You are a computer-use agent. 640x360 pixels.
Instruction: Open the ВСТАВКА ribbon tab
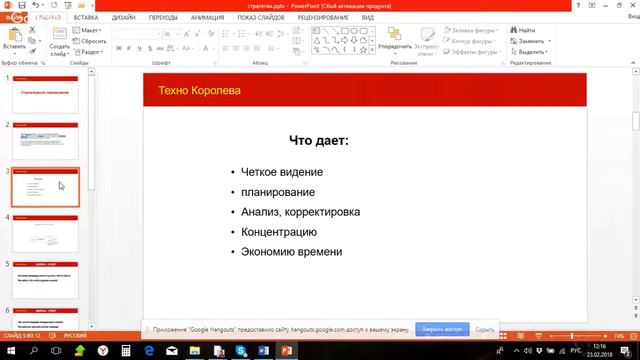(86, 18)
